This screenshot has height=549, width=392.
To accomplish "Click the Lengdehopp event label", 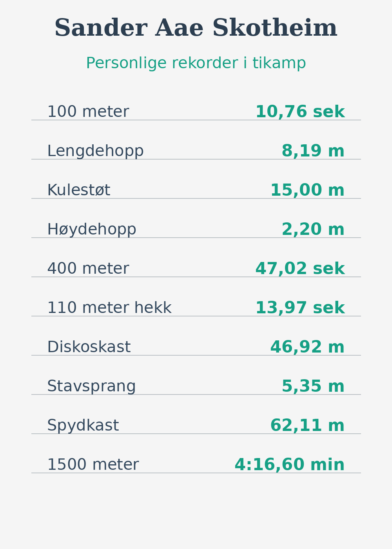I will coord(95,151).
